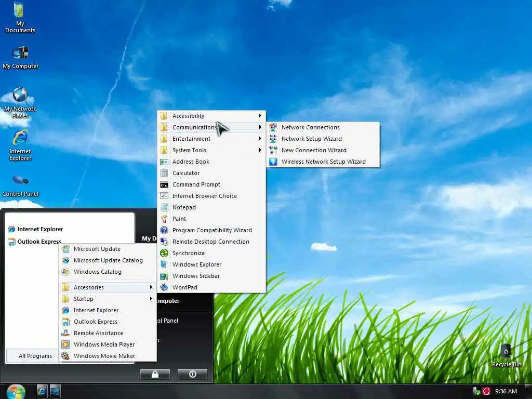This screenshot has height=399, width=532.
Task: Launch Internet Explorer from taskbar quick launch
Action: pyautogui.click(x=42, y=391)
